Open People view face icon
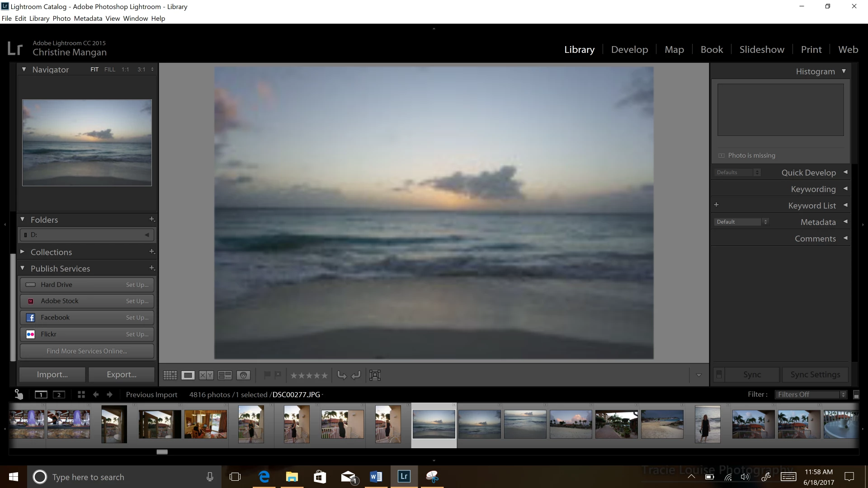The width and height of the screenshot is (868, 488). pyautogui.click(x=243, y=375)
